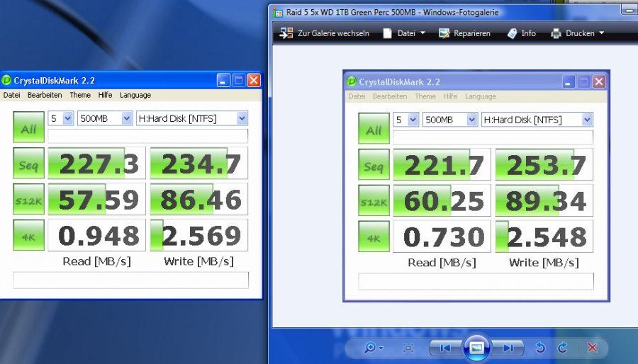Image resolution: width=638 pixels, height=364 pixels.
Task: Click the 512K write result 86.46
Action: 199,199
